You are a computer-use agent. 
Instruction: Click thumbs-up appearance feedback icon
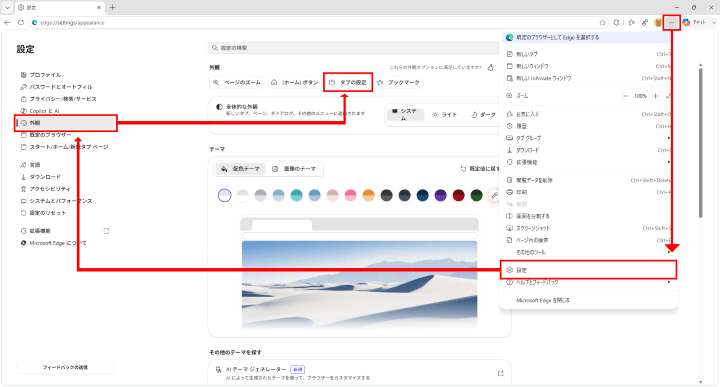(x=490, y=67)
